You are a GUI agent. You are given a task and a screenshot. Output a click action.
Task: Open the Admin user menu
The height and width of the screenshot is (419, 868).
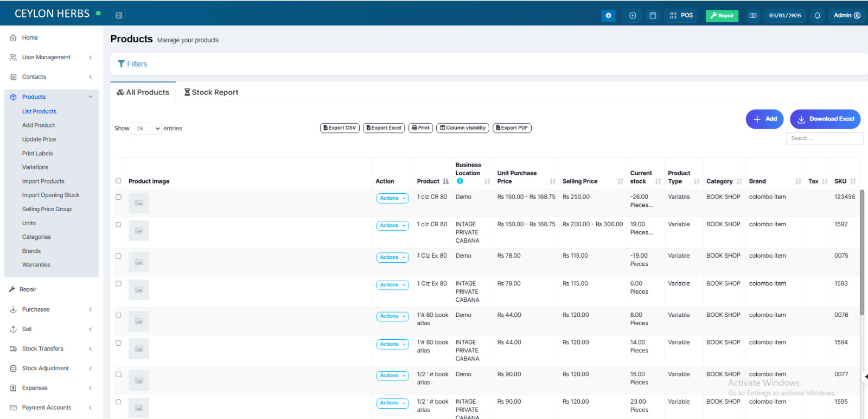(847, 15)
